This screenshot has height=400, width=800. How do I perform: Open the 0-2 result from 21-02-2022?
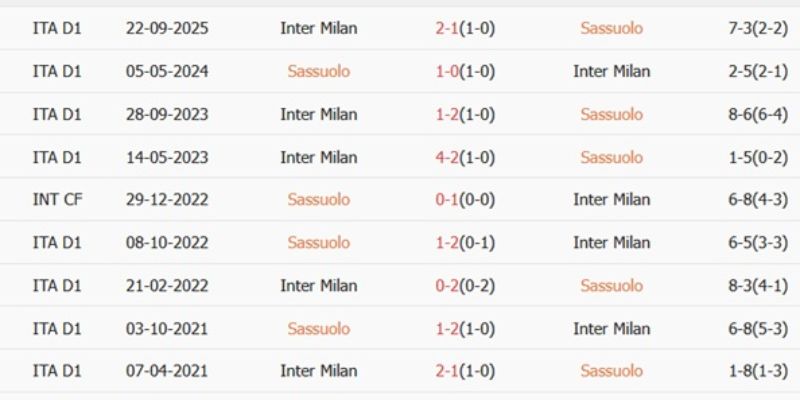447,286
